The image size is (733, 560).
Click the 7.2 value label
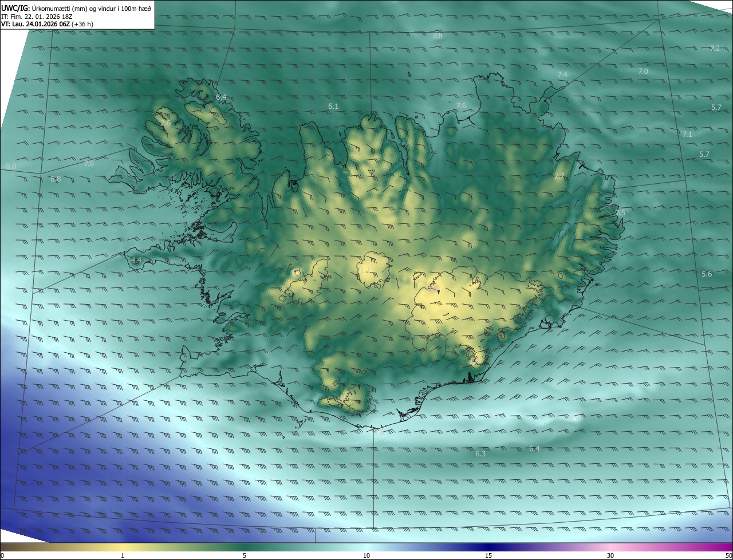coord(714,48)
